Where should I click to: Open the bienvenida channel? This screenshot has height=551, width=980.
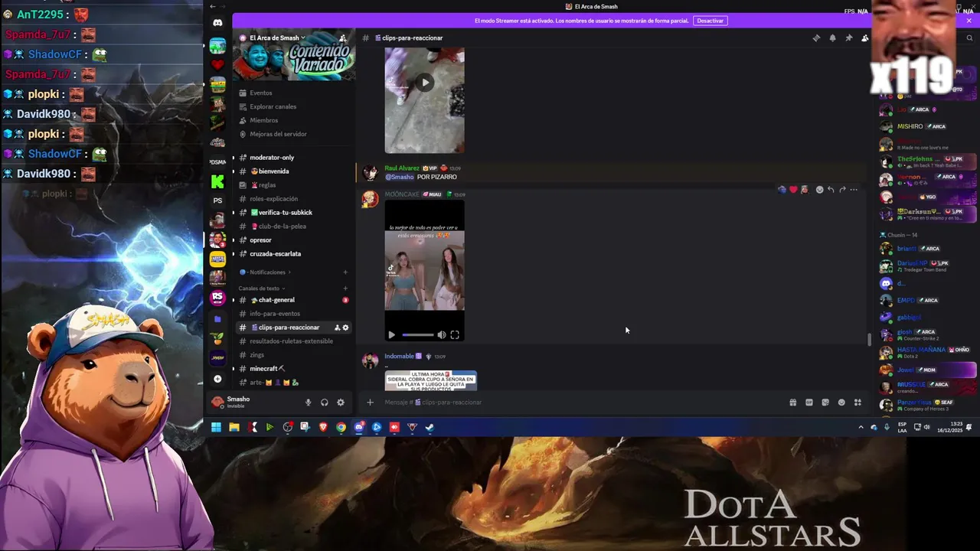click(293, 171)
